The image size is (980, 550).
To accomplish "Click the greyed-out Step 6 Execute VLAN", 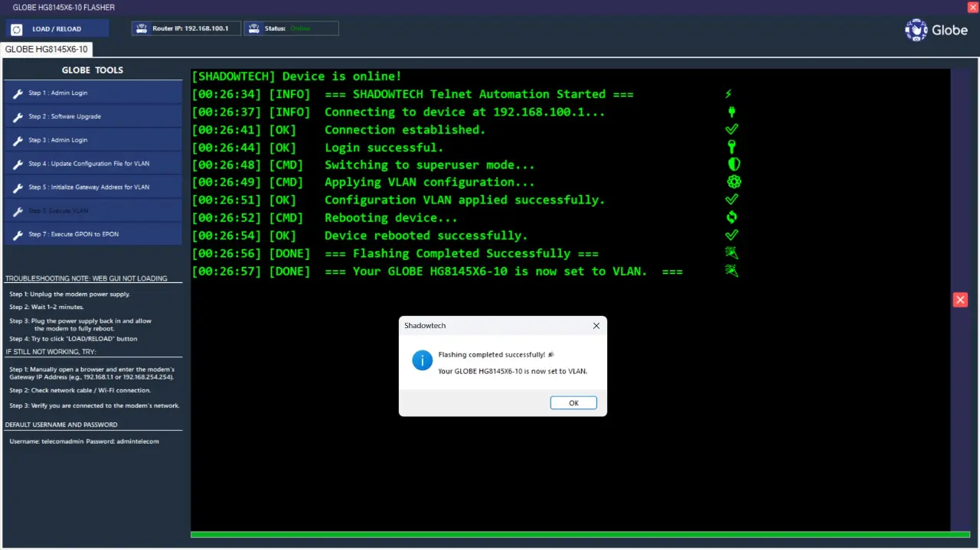I will 93,210.
